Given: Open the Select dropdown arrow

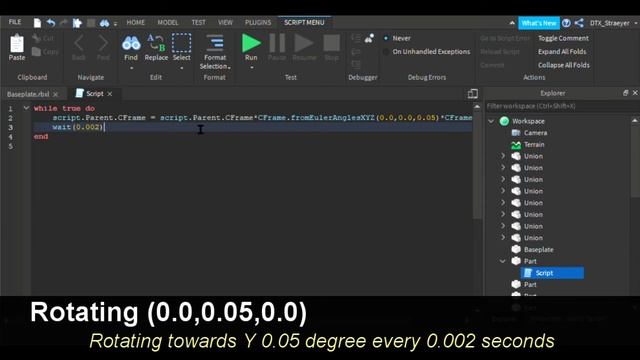Looking at the screenshot, I should coord(182,68).
